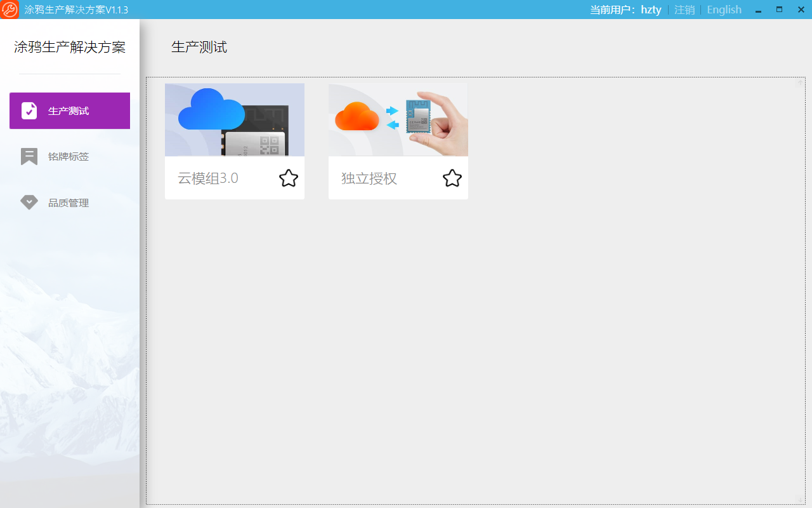The image size is (812, 508).
Task: Favorite the 独立授权 card with its star
Action: [452, 178]
